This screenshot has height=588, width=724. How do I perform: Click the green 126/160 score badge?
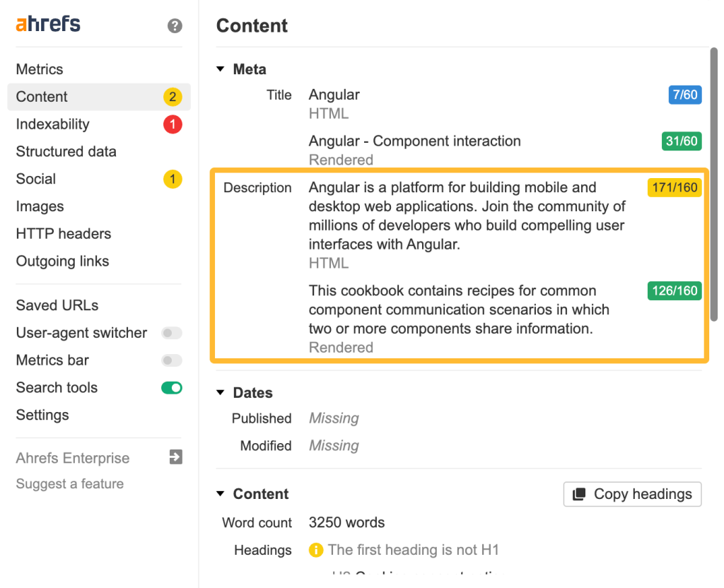pyautogui.click(x=674, y=290)
